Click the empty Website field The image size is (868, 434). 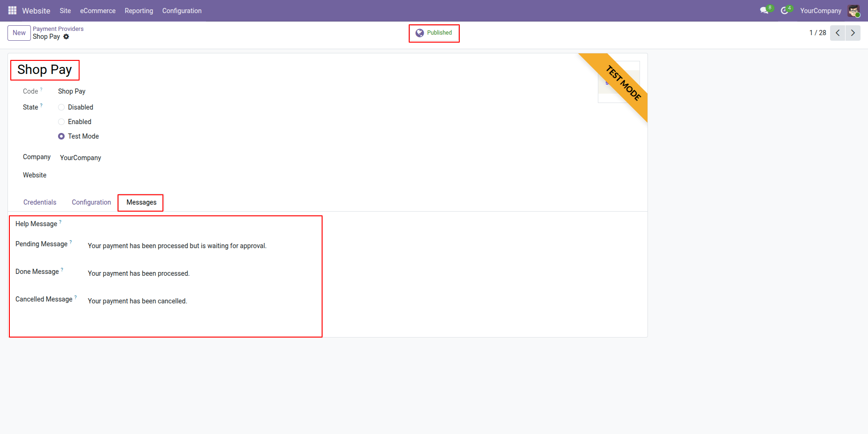187,176
